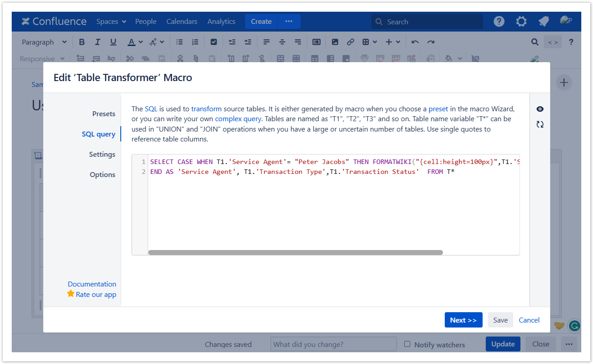The width and height of the screenshot is (593, 364).
Task: Click the editor find magnifier icon
Action: point(534,42)
